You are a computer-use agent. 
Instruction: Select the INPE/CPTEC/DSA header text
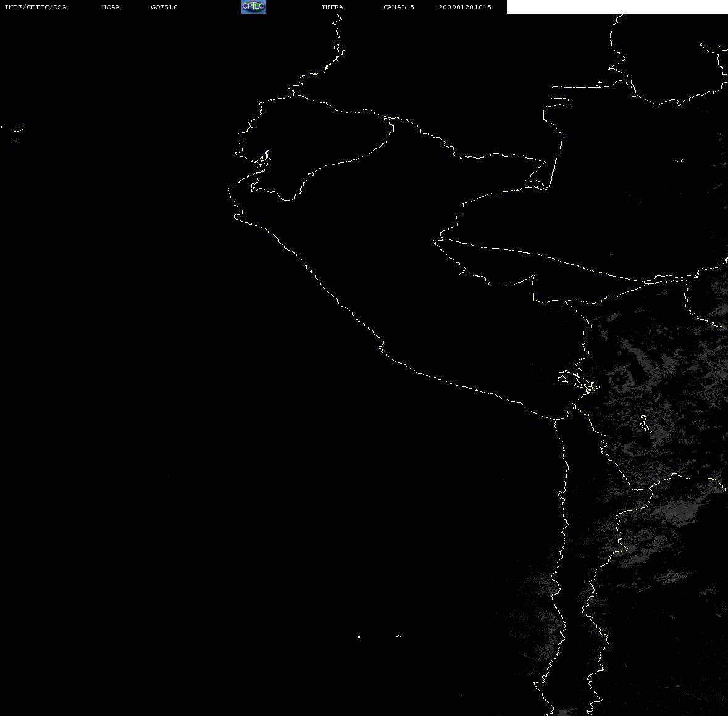(36, 7)
